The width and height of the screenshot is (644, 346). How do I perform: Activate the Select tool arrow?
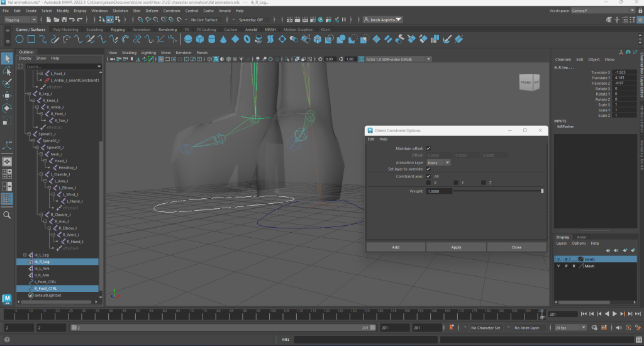tap(7, 59)
